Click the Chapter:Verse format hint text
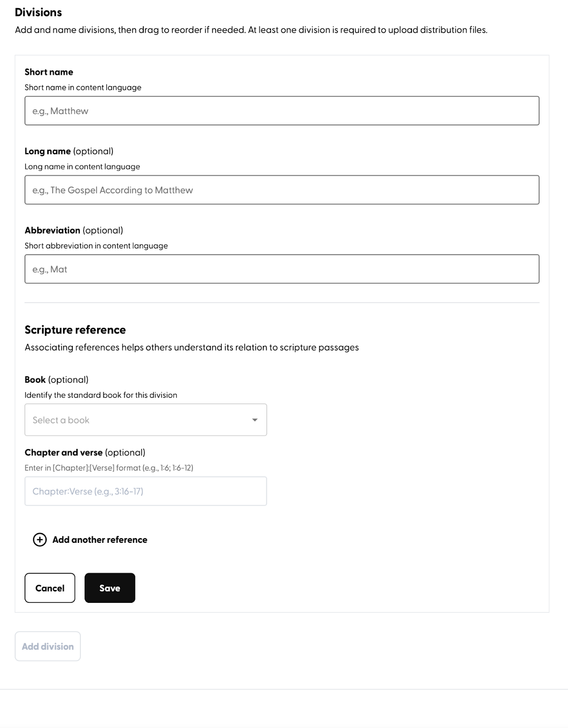This screenshot has width=568, height=728. (109, 468)
